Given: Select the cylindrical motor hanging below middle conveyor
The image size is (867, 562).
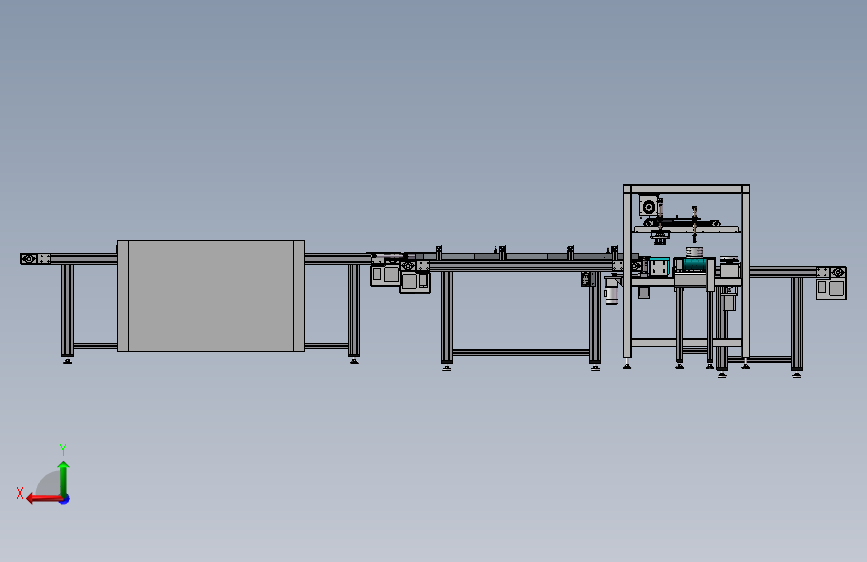Looking at the screenshot, I should pos(611,291).
